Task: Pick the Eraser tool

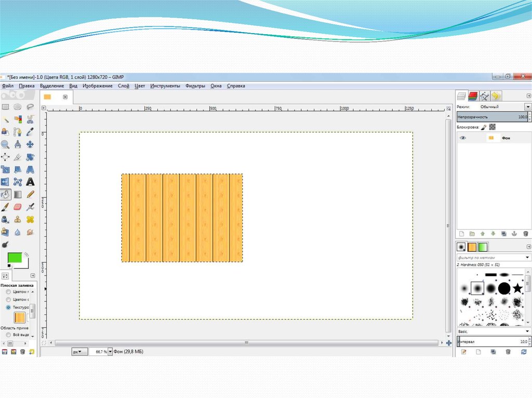Action: point(18,207)
